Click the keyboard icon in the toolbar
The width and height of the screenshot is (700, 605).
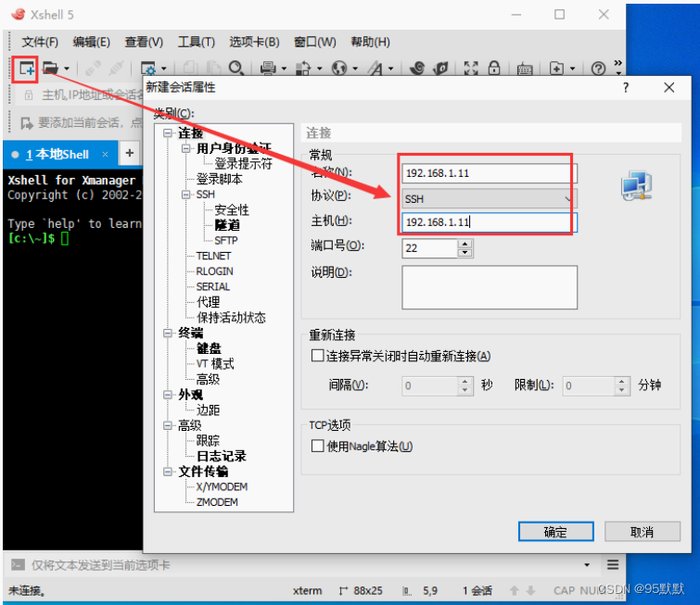[x=525, y=69]
